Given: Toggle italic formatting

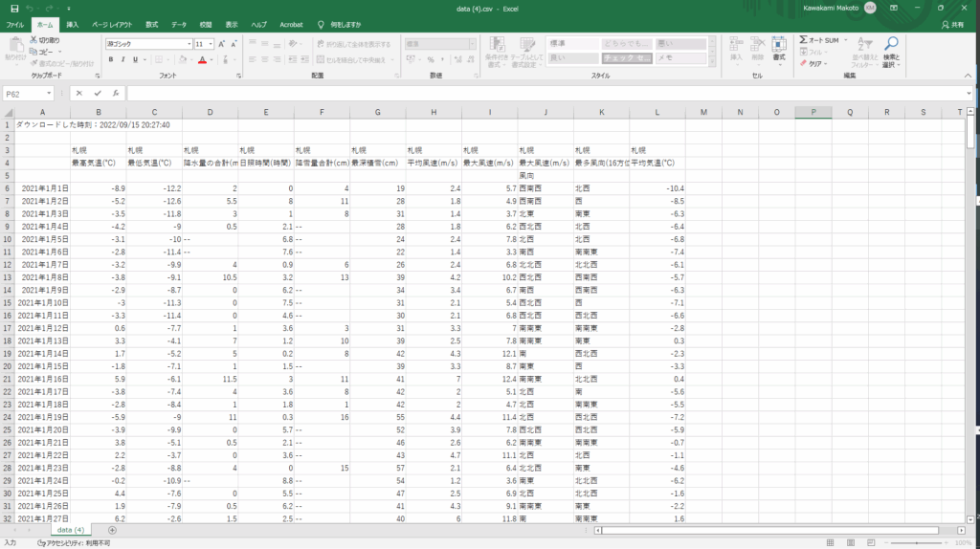Looking at the screenshot, I should (123, 59).
